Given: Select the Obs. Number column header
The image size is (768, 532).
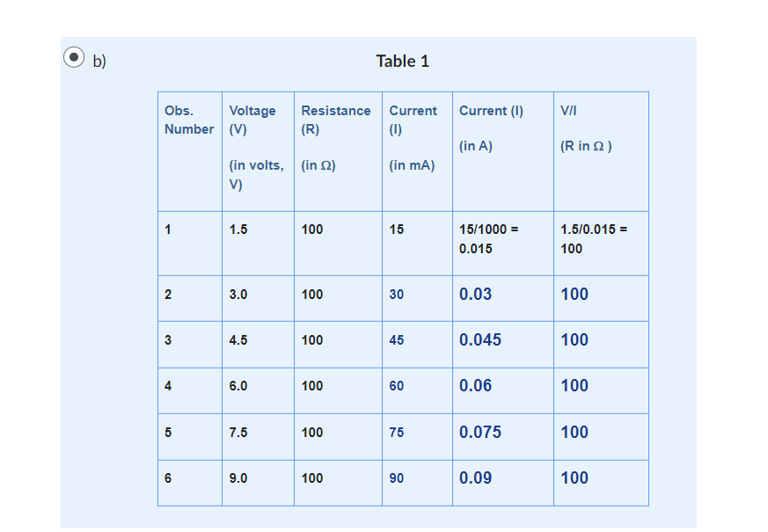Looking at the screenshot, I should click(188, 120).
